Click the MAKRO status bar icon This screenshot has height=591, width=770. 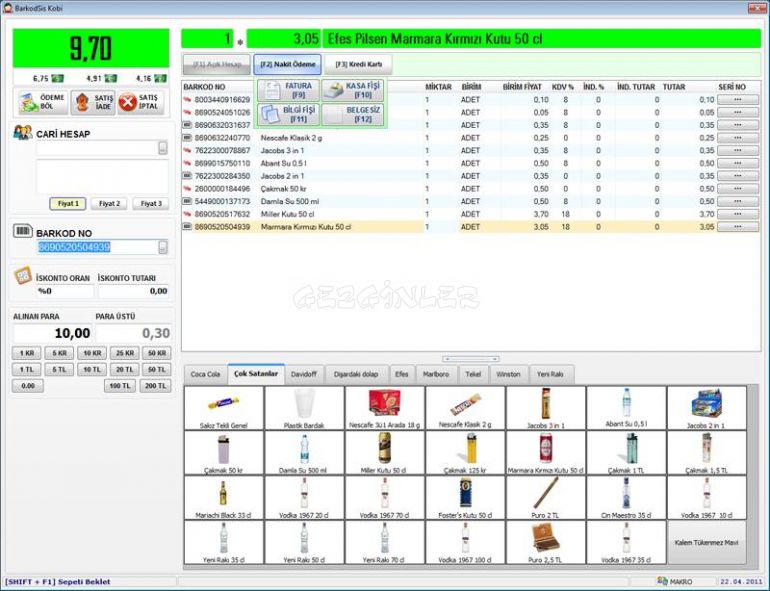coord(662,581)
